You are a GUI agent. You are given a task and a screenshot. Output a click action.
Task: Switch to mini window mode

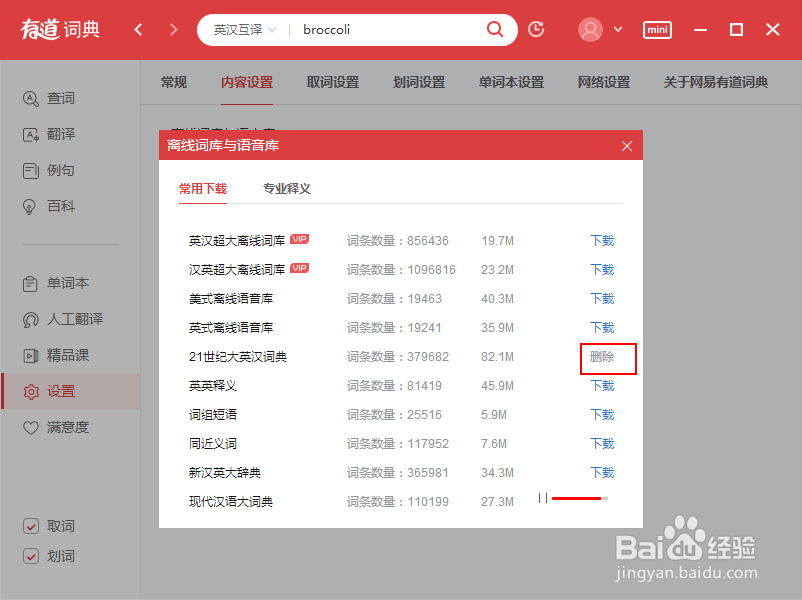pos(657,30)
